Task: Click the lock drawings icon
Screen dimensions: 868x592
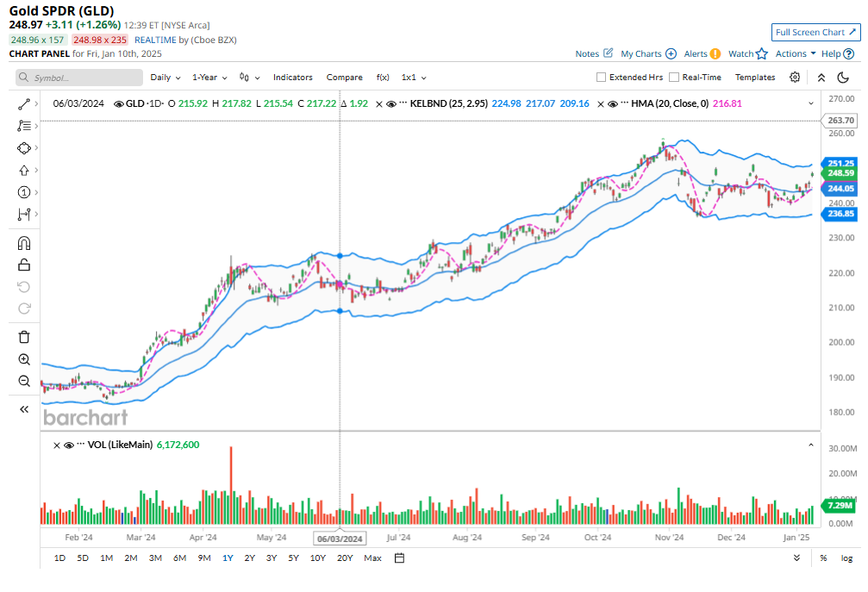Action: click(x=24, y=265)
